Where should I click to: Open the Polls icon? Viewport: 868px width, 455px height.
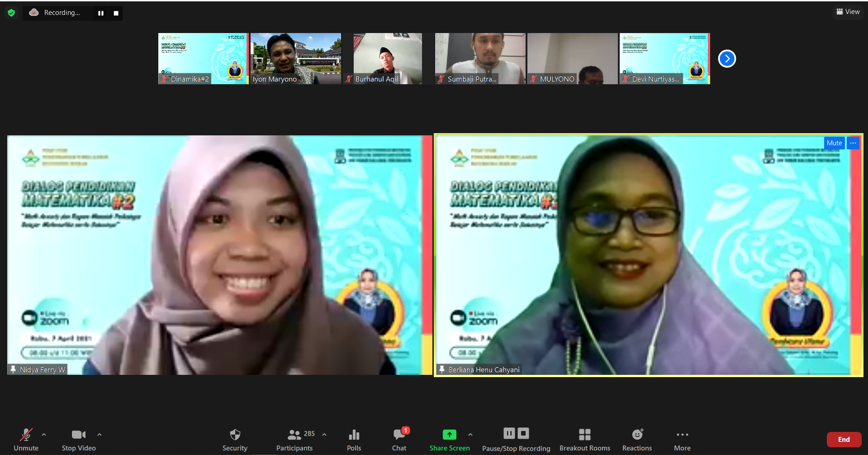[x=354, y=440]
